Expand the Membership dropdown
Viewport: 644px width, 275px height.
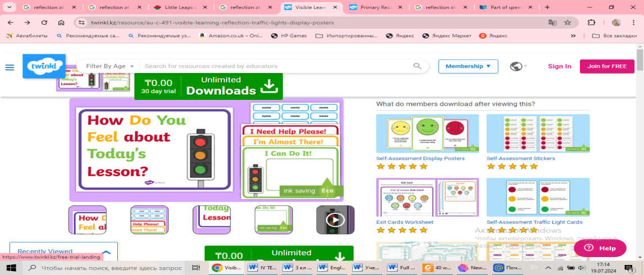pos(468,66)
